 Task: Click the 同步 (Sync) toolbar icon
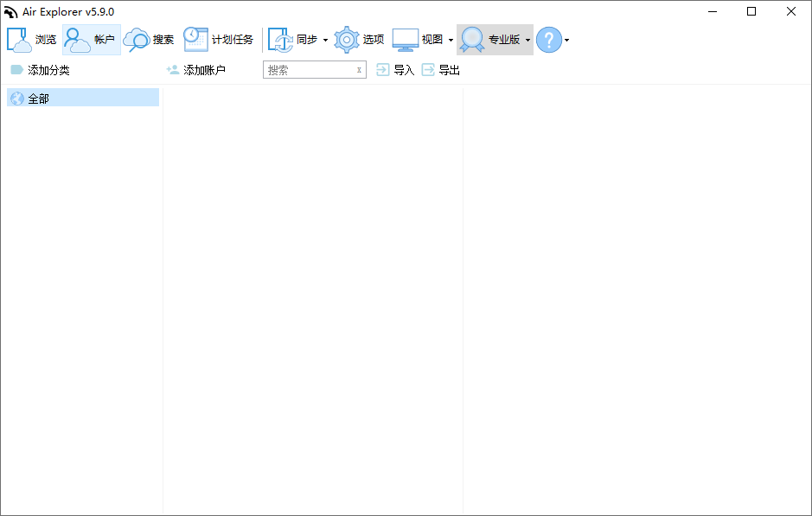[280, 40]
